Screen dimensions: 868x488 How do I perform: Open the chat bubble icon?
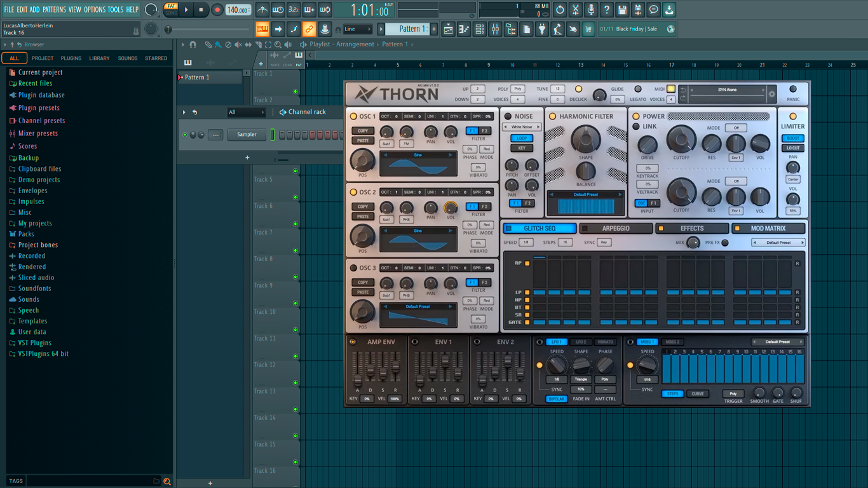coord(653,10)
